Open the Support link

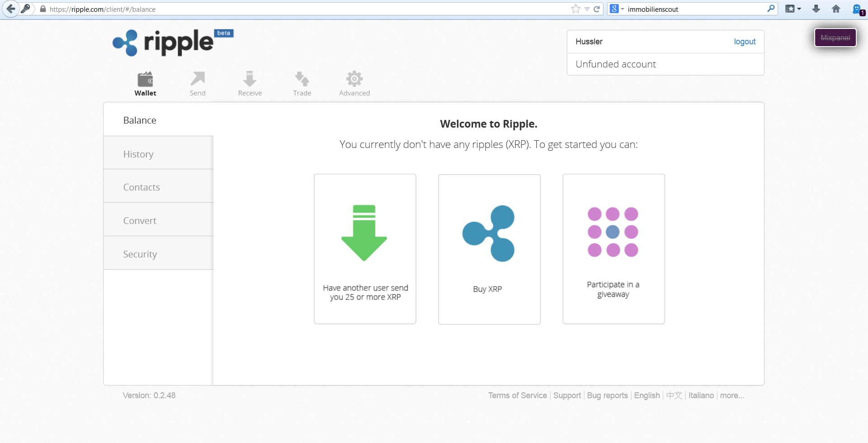click(567, 395)
